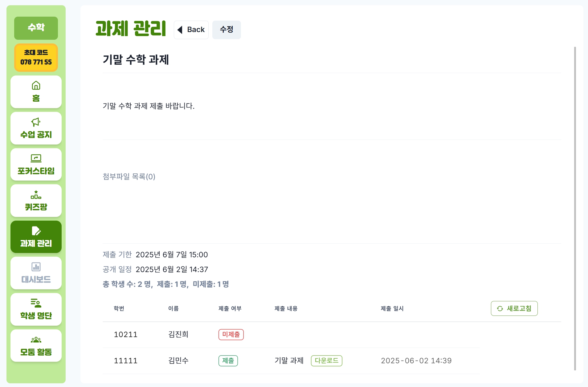Open the 홈 home icon

36,85
